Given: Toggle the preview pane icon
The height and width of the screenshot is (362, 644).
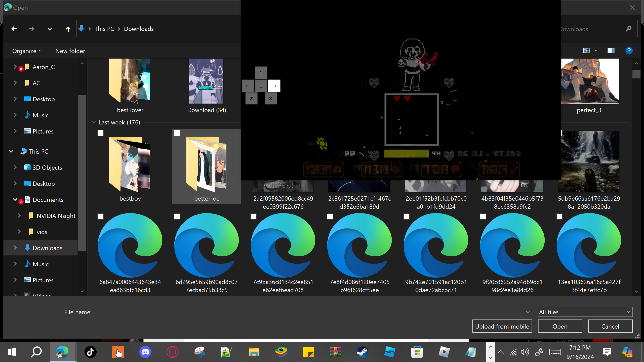Looking at the screenshot, I should 611,51.
